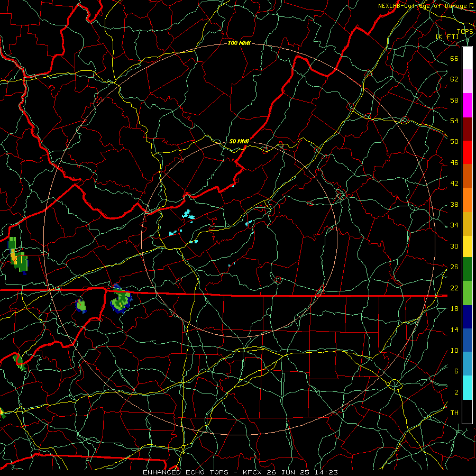This screenshot has width=476, height=476.
Task: Click the black TH threshold legend swatch
Action: point(467,411)
